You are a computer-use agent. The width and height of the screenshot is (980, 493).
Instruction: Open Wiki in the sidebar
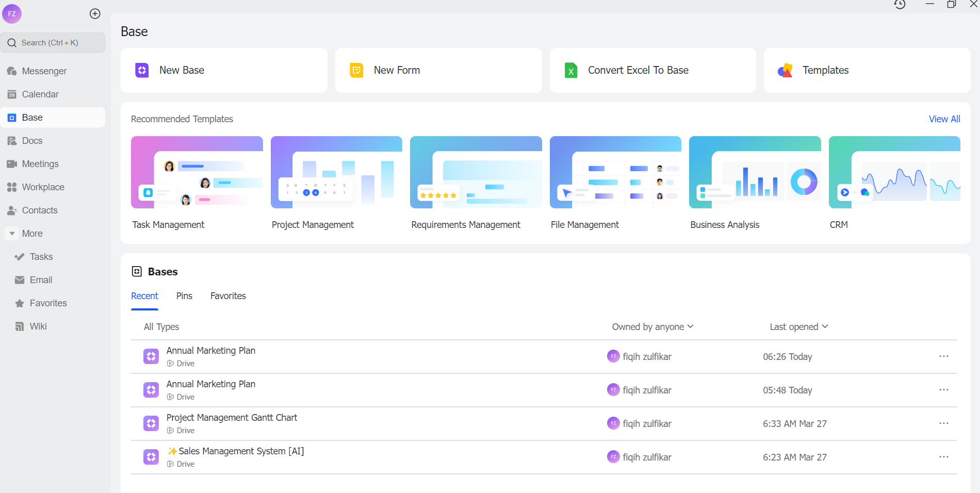38,326
